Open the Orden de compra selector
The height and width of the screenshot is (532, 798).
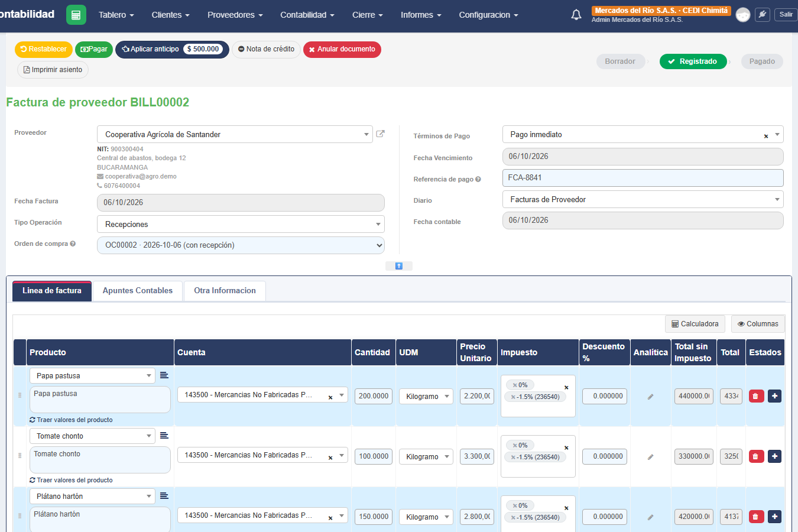click(x=241, y=245)
